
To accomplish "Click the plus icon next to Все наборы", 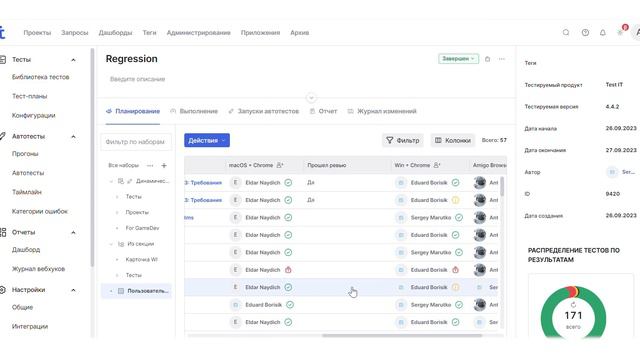I will (164, 165).
